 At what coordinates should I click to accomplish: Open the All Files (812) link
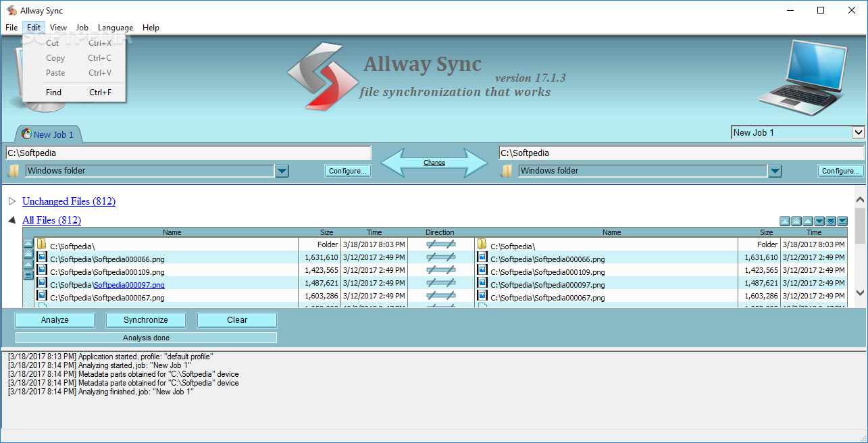click(x=52, y=220)
